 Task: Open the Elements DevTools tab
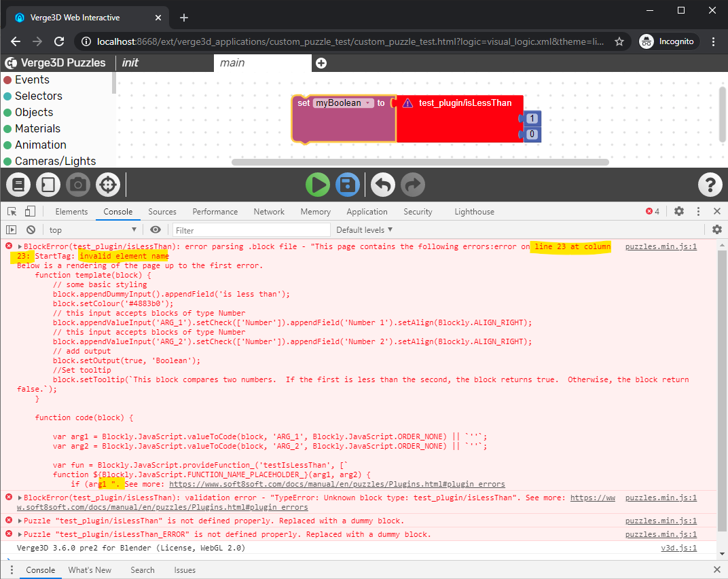[71, 212]
